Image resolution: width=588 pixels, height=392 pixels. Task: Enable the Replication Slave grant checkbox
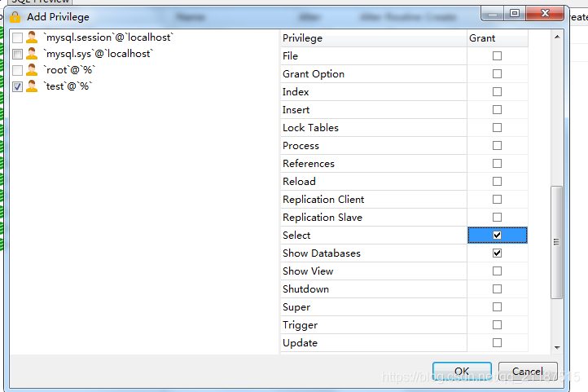pos(497,218)
